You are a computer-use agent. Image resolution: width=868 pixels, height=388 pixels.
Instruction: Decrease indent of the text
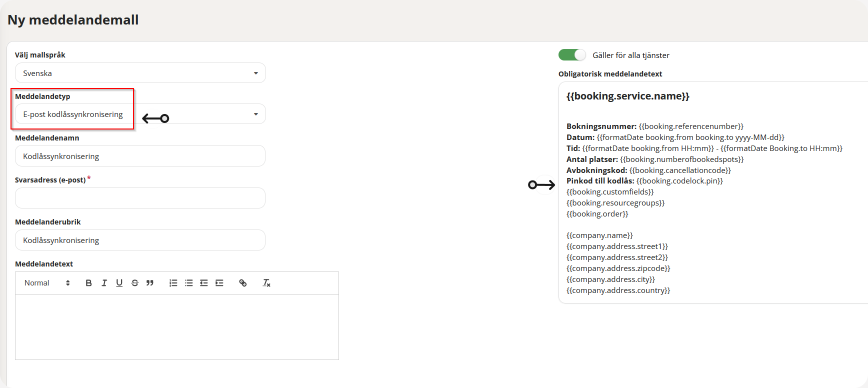pyautogui.click(x=203, y=283)
